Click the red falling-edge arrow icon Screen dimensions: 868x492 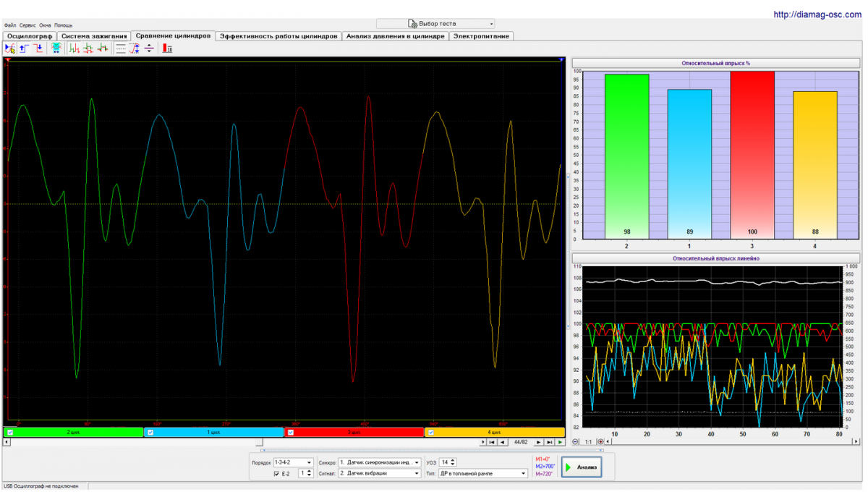(38, 48)
